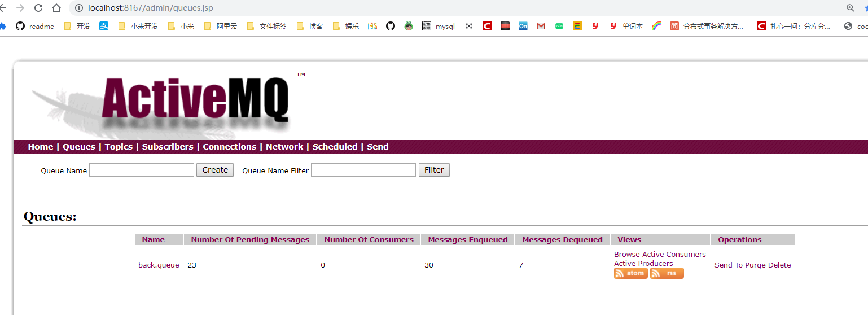Screen dimensions: 868x315
Task: Sort by Messages Enqueued header
Action: (x=468, y=239)
